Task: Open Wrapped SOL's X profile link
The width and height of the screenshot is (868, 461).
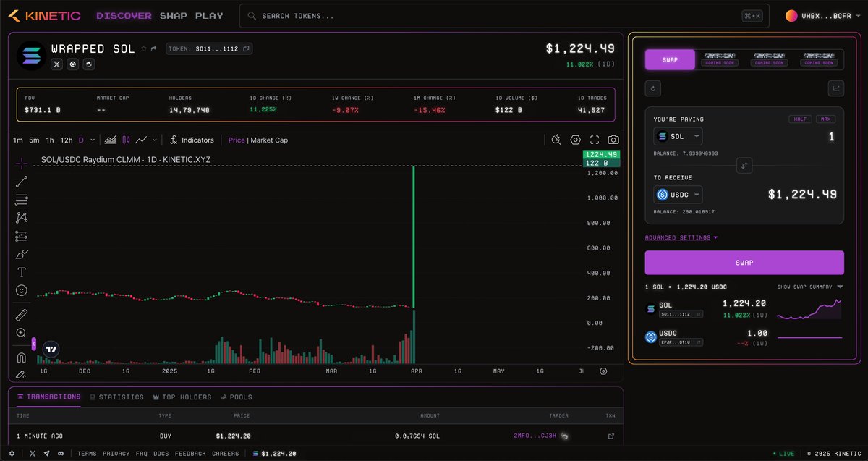Action: point(57,64)
